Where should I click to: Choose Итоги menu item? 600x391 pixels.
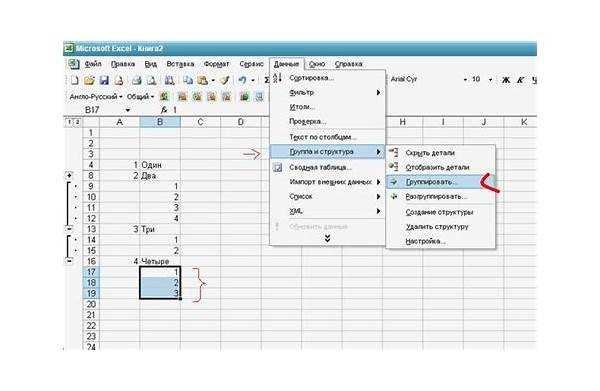point(327,107)
